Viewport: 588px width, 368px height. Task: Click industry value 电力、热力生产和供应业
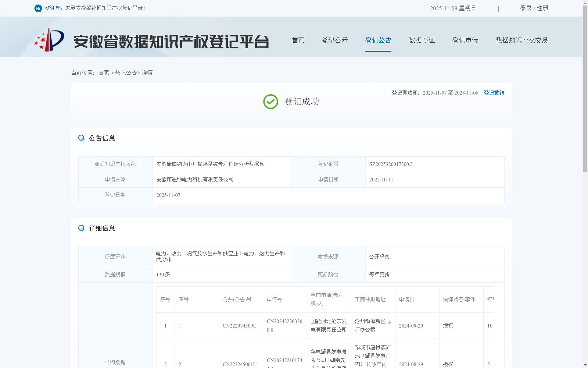click(220, 256)
